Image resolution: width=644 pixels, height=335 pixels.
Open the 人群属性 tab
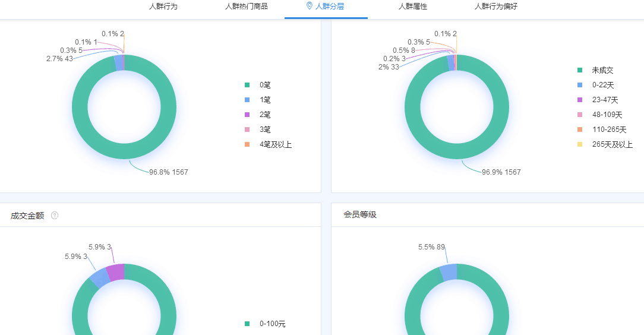coord(413,7)
